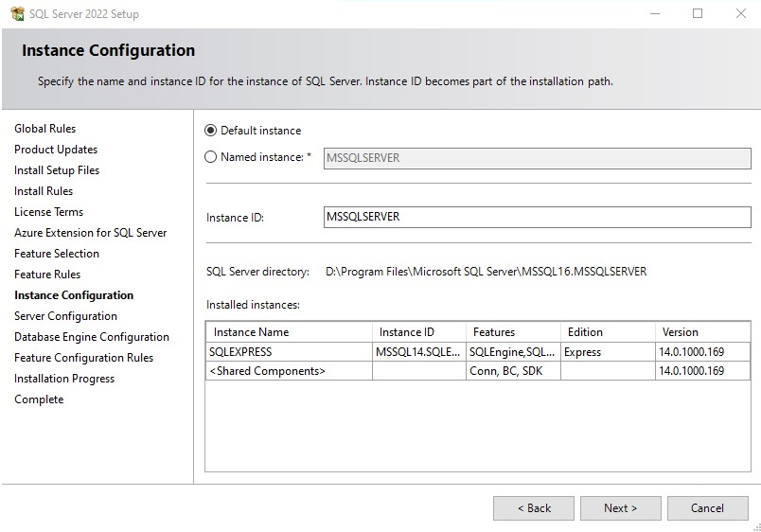Open the Feature Selection step in sidebar
The image size is (761, 532).
pos(57,254)
